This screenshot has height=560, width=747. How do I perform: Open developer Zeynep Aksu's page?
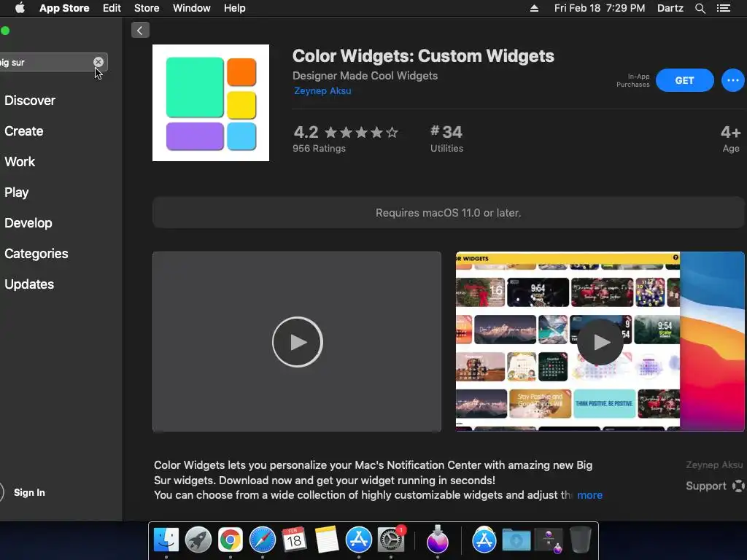pos(322,91)
